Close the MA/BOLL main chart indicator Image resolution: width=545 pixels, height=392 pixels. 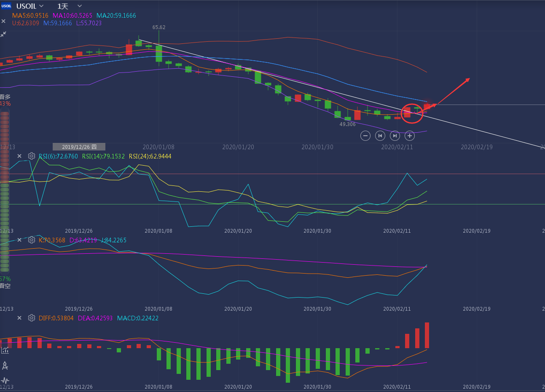pos(4,21)
